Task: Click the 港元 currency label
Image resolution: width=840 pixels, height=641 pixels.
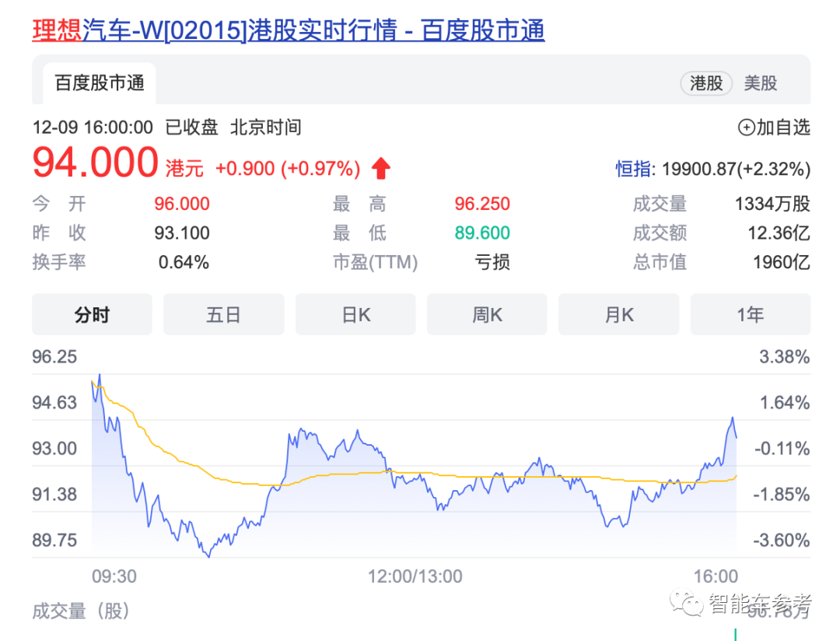Action: pos(184,169)
